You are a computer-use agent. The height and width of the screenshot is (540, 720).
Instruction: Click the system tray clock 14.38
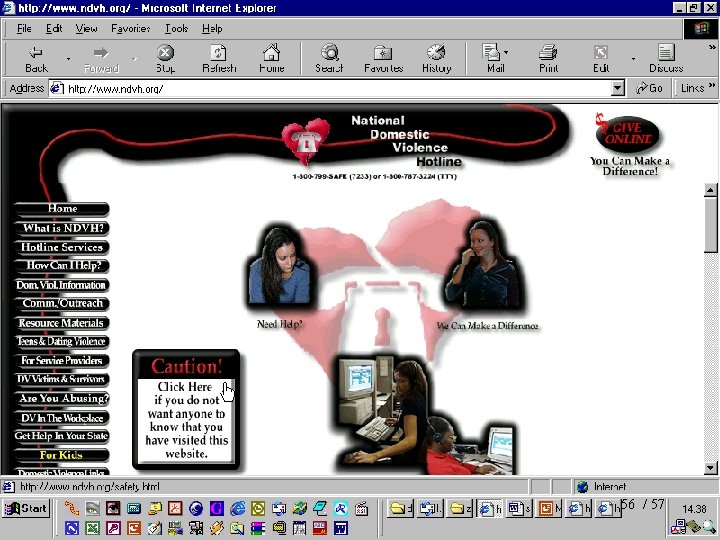pos(694,509)
